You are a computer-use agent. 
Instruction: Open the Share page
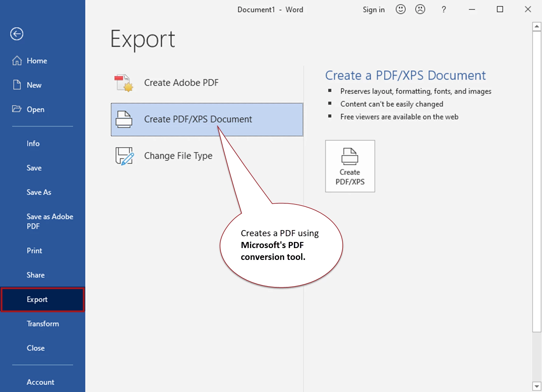pyautogui.click(x=36, y=275)
